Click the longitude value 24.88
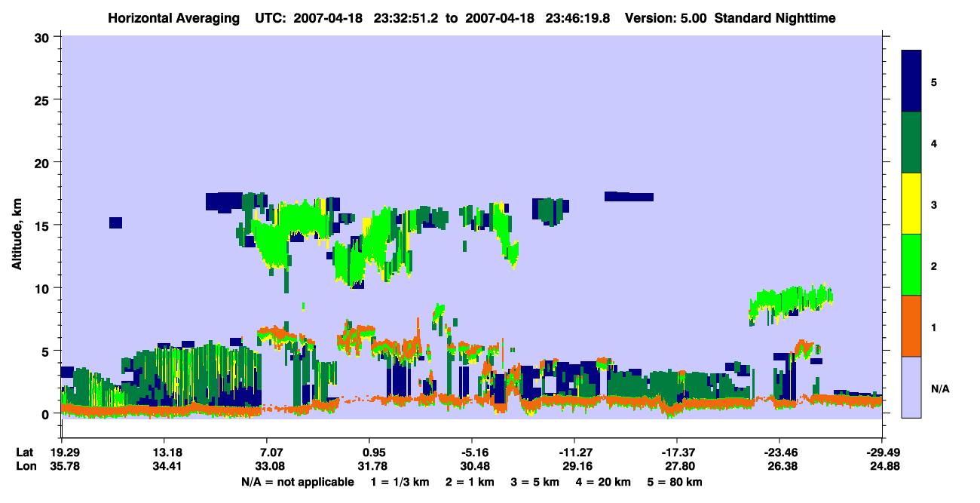The image size is (980, 503). [884, 466]
